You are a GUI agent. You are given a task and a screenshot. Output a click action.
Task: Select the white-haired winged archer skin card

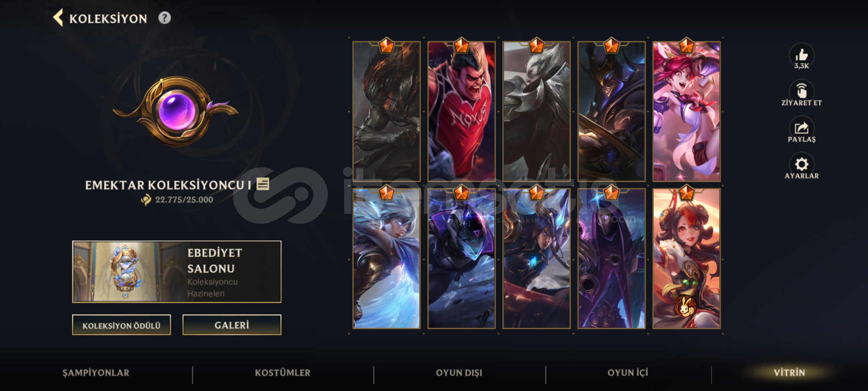tap(387, 258)
